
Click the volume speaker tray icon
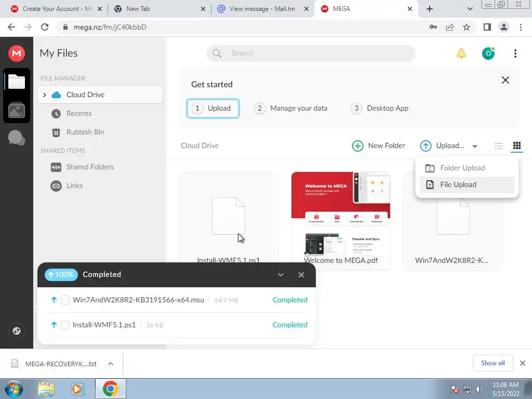coord(480,389)
